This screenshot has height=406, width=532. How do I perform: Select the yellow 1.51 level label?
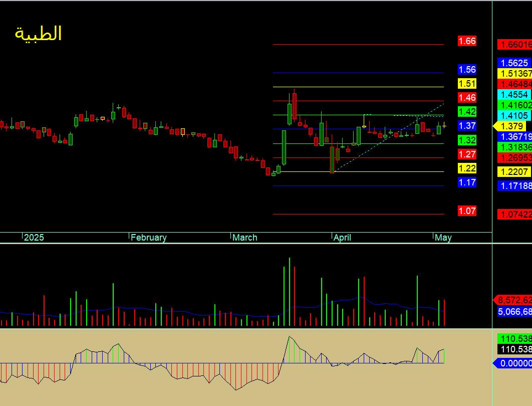(467, 84)
